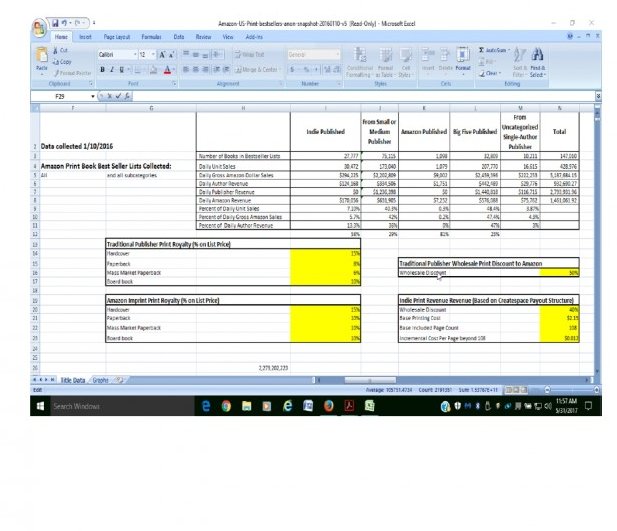Cancel formula entry with X
The image size is (617, 531).
[110, 96]
